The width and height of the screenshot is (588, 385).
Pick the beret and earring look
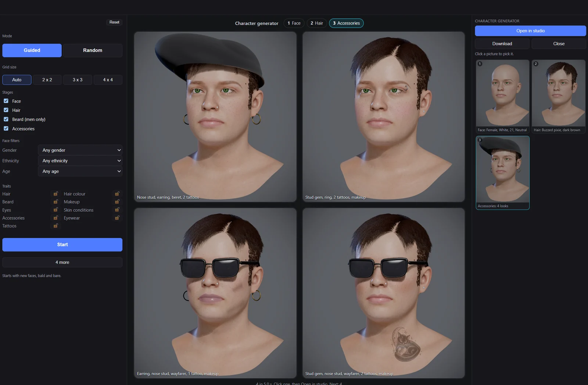215,116
